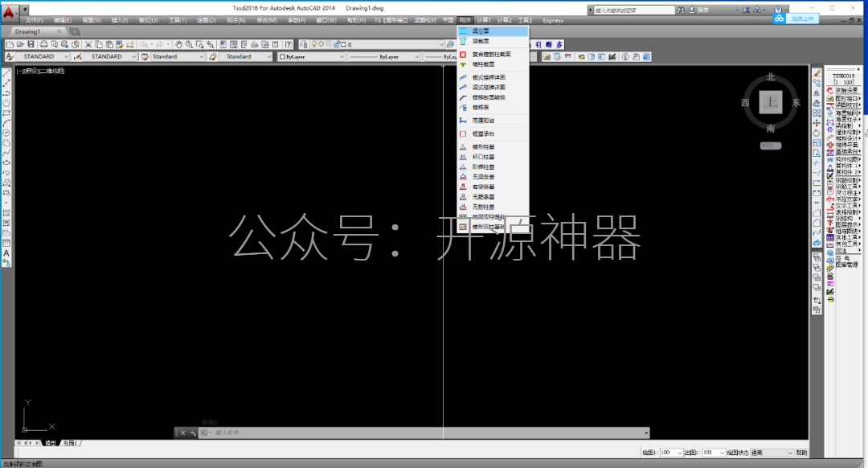The height and width of the screenshot is (468, 868).
Task: Select the Move tool in the modify toolbar
Action: 817,123
